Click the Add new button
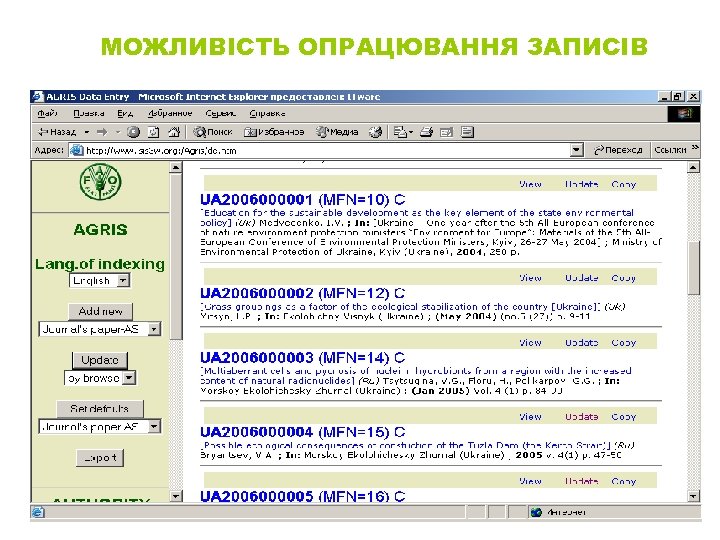720x540 pixels. [100, 311]
